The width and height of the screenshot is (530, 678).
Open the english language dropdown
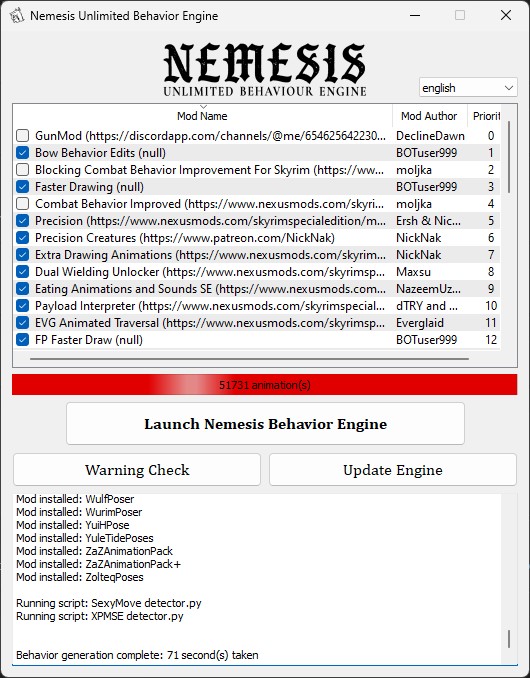[x=468, y=88]
